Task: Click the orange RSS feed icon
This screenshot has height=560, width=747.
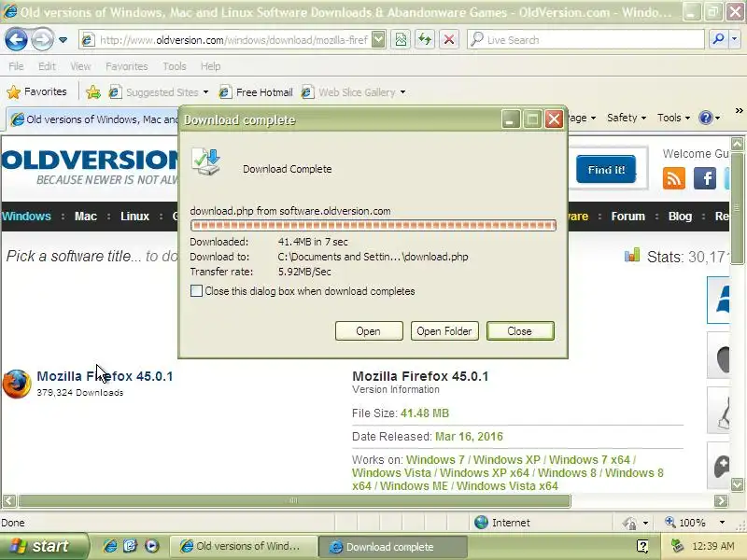Action: point(673,178)
